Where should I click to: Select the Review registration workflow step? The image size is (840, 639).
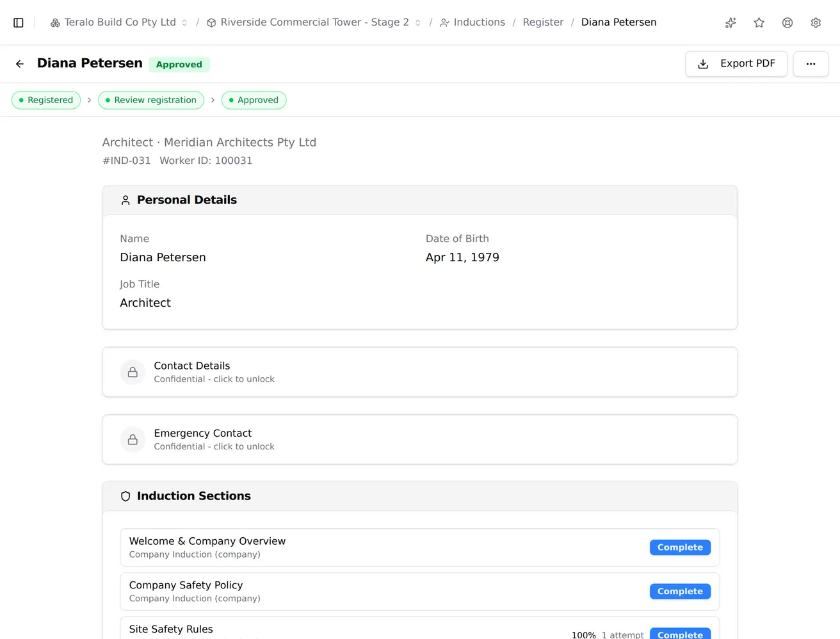(151, 100)
